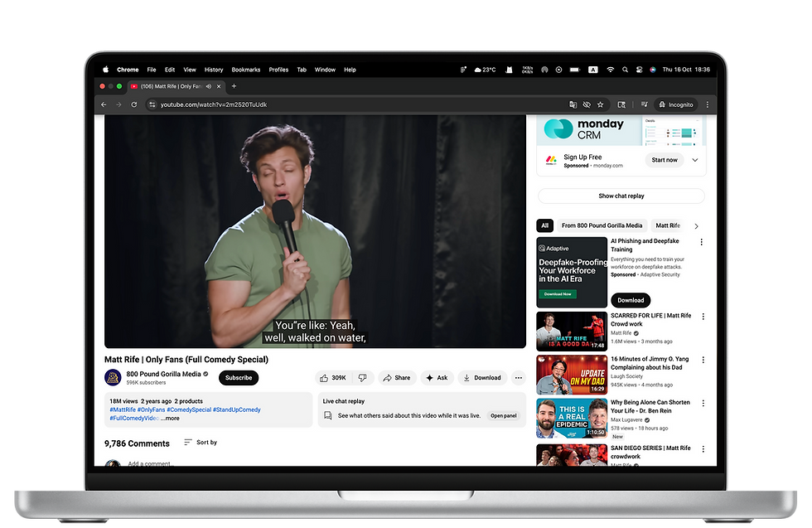Screen dimensions: 812x528
Task: Open the Siri icon in menu bar
Action: 653,70
